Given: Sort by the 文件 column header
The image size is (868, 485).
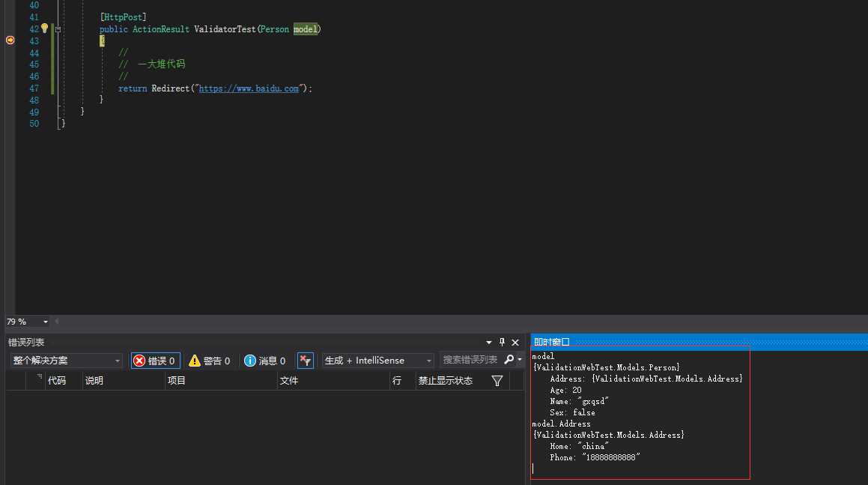Looking at the screenshot, I should point(289,381).
